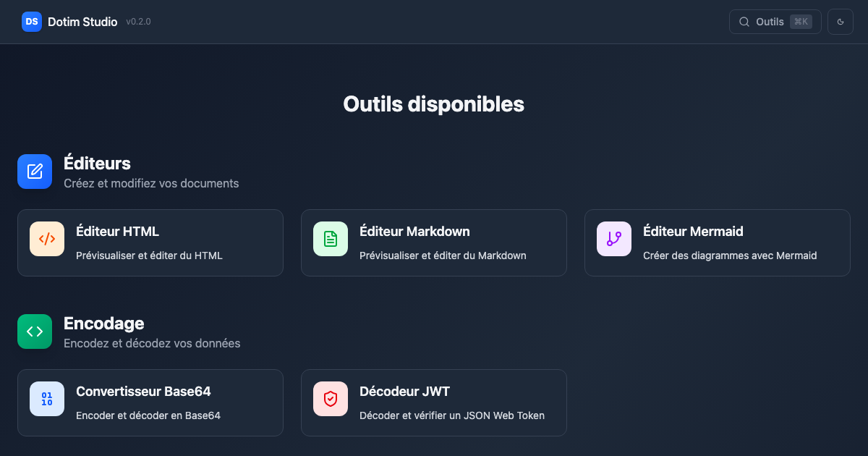Click the red JWT shield icon
868x456 pixels.
point(331,399)
